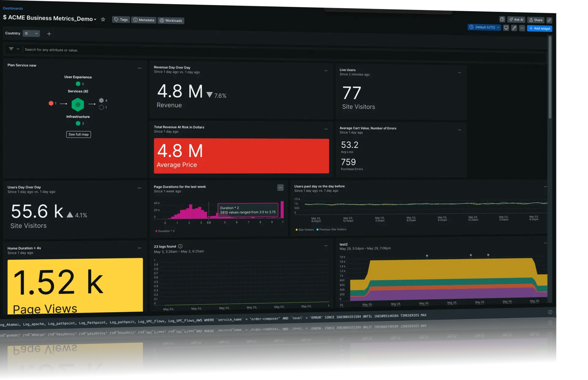
Task: Click the plus icon beside Country filter
Action: click(x=49, y=34)
